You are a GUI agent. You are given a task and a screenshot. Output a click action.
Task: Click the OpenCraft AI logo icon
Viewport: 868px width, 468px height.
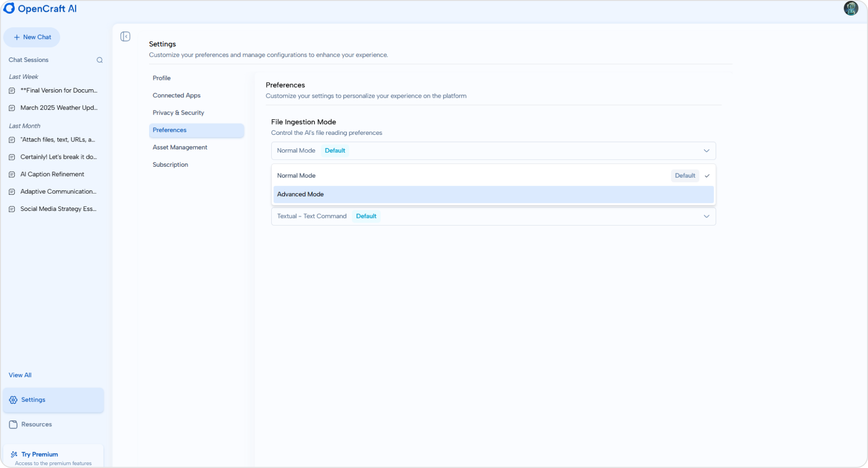pyautogui.click(x=9, y=8)
